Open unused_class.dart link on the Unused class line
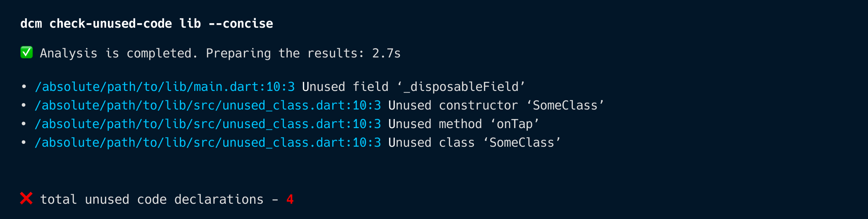868x219 pixels. tap(208, 143)
